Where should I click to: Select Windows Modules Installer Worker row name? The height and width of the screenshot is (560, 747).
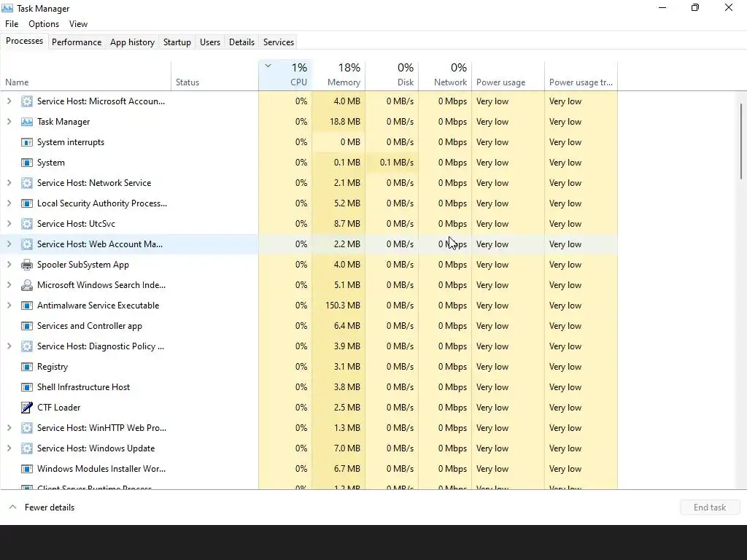[x=101, y=469]
